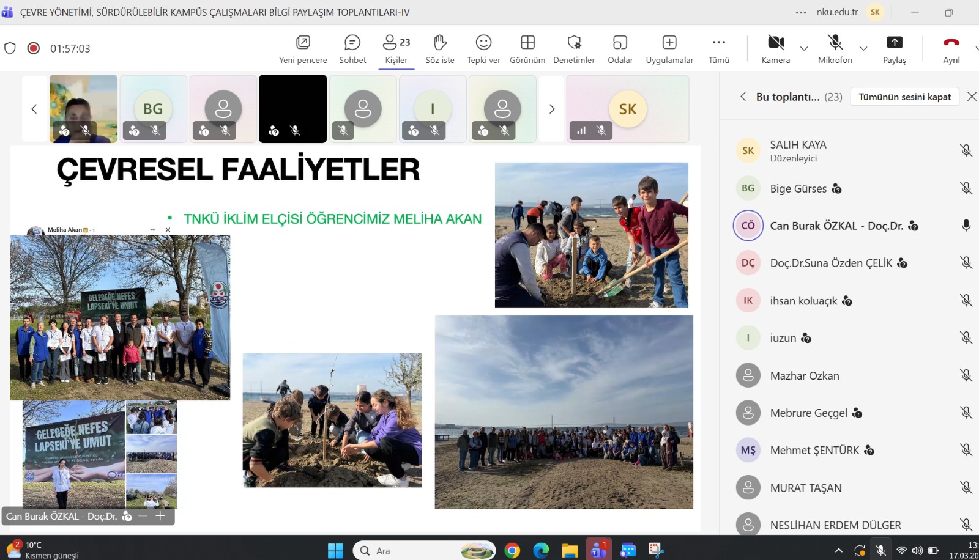Open Yeni pencere pop-out
Image resolution: width=979 pixels, height=560 pixels.
pyautogui.click(x=303, y=49)
